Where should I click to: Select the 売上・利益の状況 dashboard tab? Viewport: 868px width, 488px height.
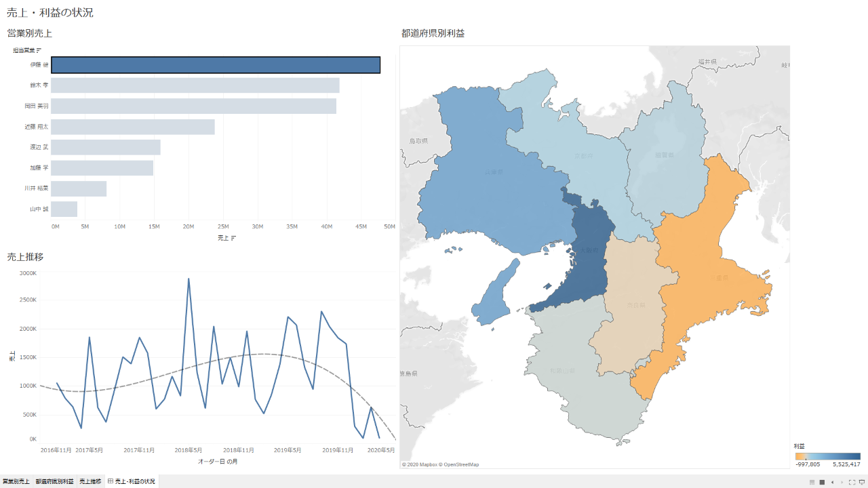coord(132,481)
